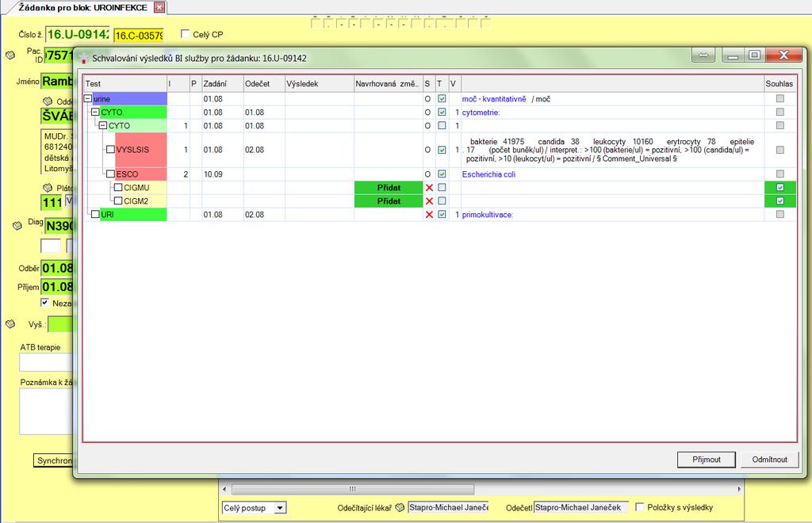Expand the VYSLSIS tree node

(x=110, y=150)
